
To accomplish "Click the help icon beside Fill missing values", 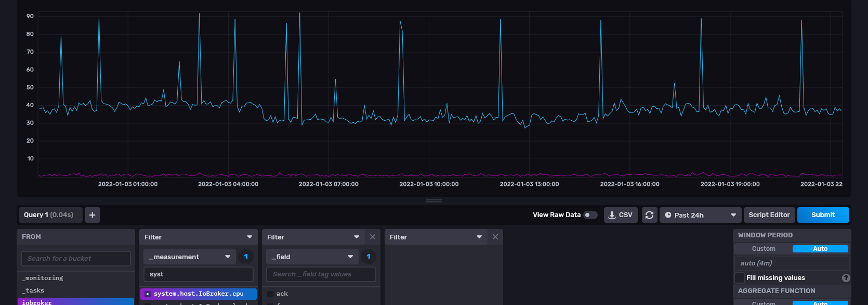I will [x=846, y=278].
